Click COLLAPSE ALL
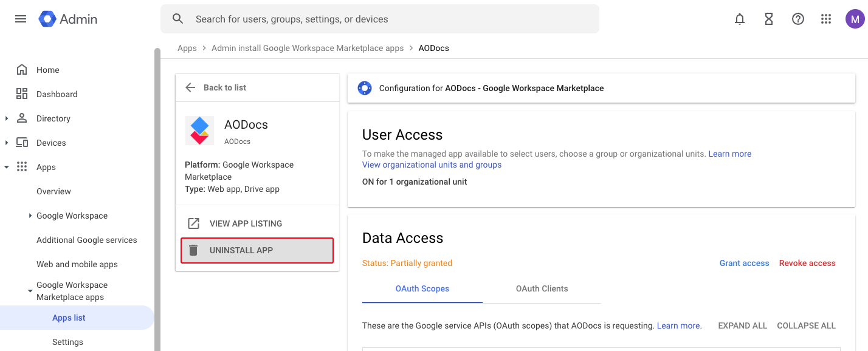The width and height of the screenshot is (868, 351). [807, 325]
